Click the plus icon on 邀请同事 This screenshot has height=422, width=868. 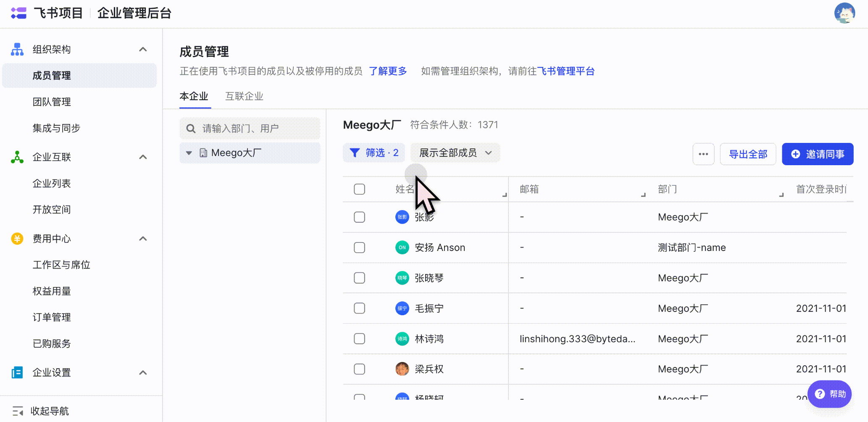(795, 154)
